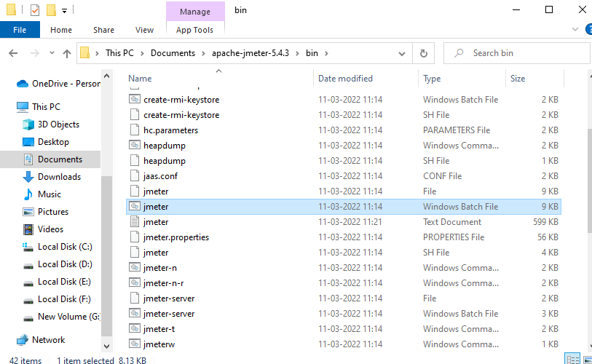Select New Volume (G:) drive
Image resolution: width=592 pixels, height=364 pixels.
61,317
